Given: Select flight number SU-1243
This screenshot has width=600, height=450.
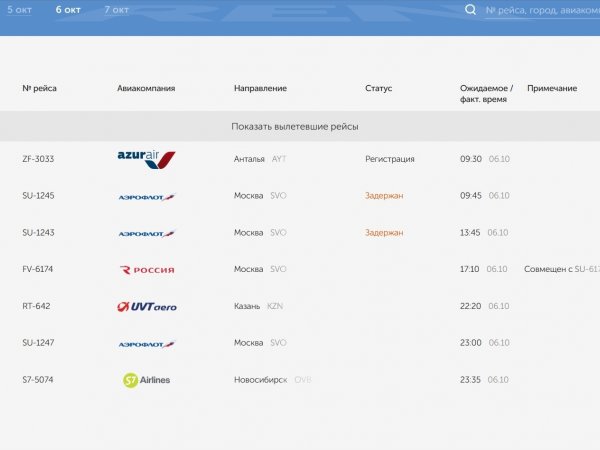Looking at the screenshot, I should pyautogui.click(x=38, y=233).
